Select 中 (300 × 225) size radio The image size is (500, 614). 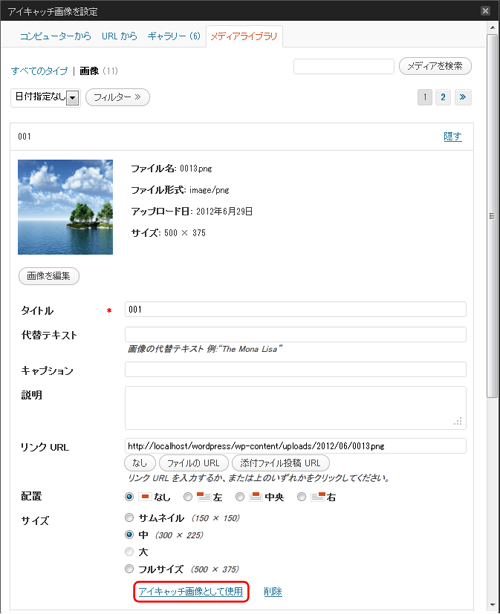point(129,535)
